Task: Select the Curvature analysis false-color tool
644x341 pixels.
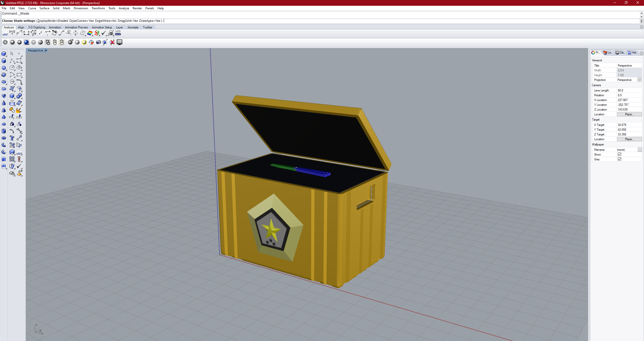Action: pyautogui.click(x=90, y=33)
